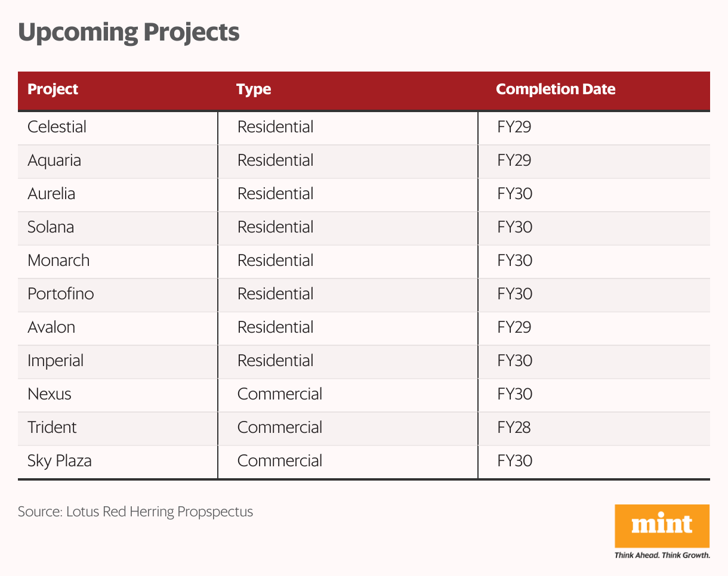The image size is (728, 576).
Task: Select the Project column header
Action: point(53,89)
